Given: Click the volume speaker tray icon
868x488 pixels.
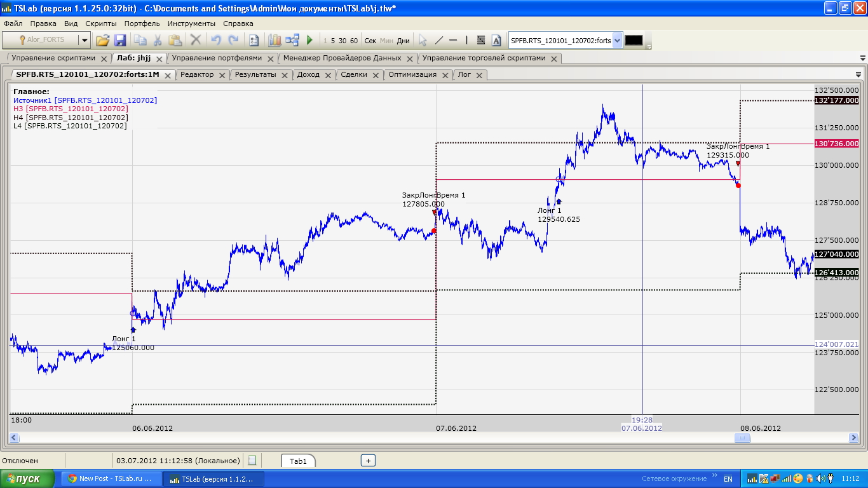Looking at the screenshot, I should click(820, 478).
